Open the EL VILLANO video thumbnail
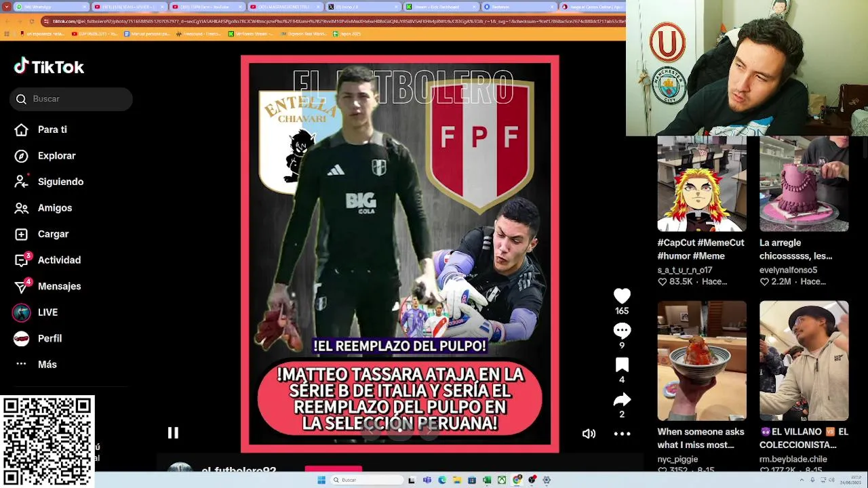868x488 pixels. coord(804,361)
